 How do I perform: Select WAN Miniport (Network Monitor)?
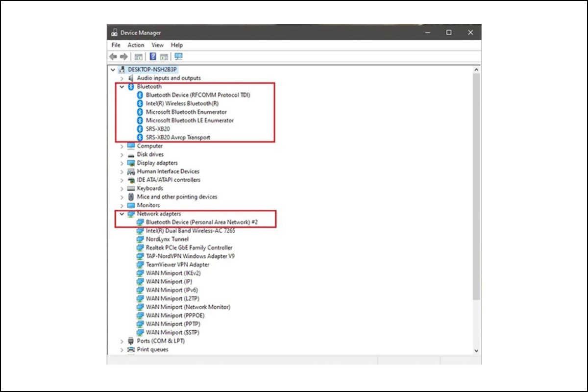click(188, 307)
